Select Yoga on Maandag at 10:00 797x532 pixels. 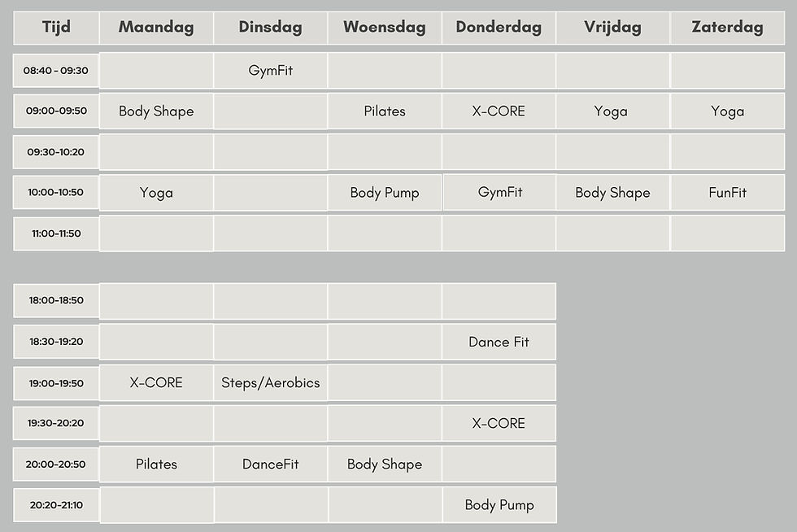156,193
